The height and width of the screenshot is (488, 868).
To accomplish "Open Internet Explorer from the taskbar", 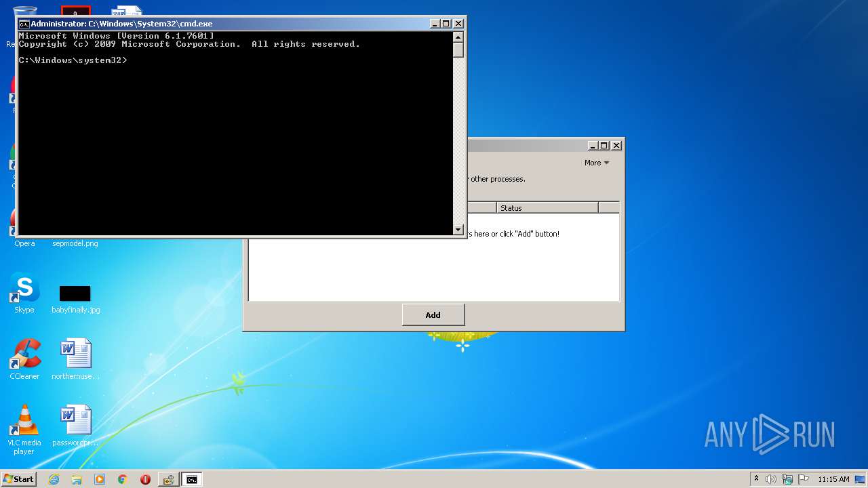I will 54,479.
